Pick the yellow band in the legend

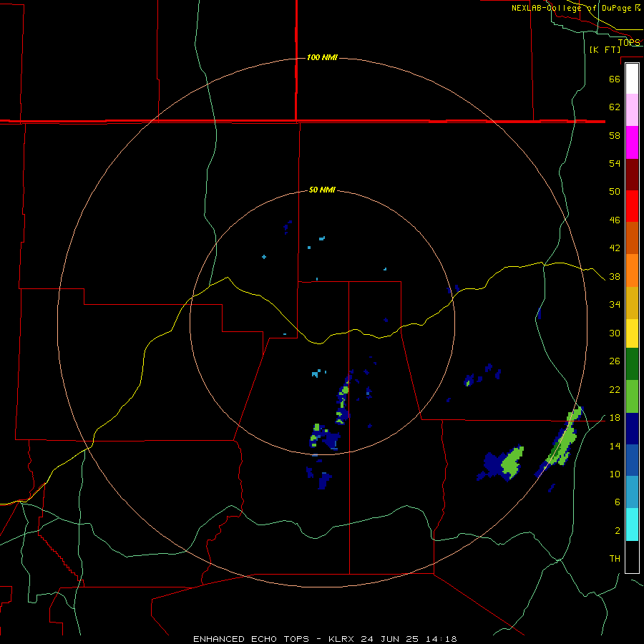coord(632,333)
